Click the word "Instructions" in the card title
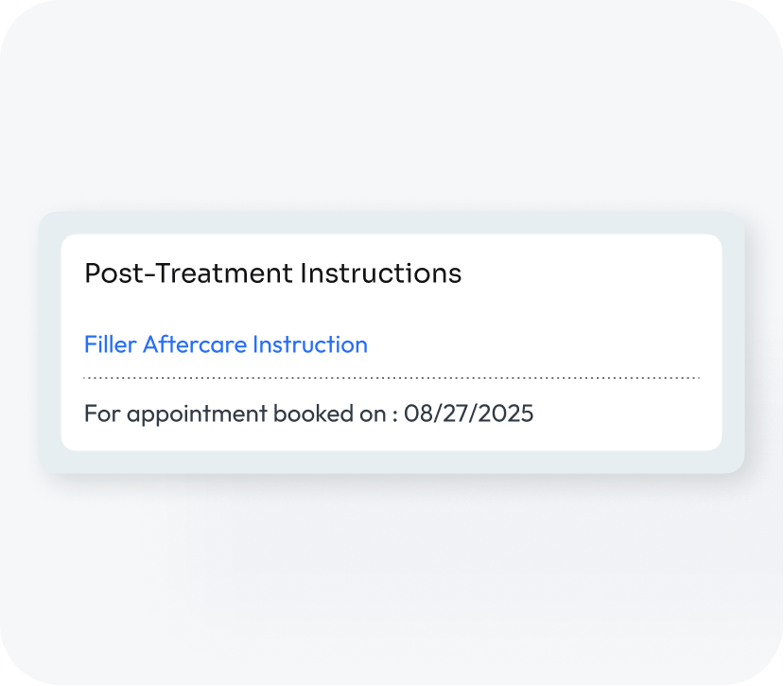 (381, 273)
